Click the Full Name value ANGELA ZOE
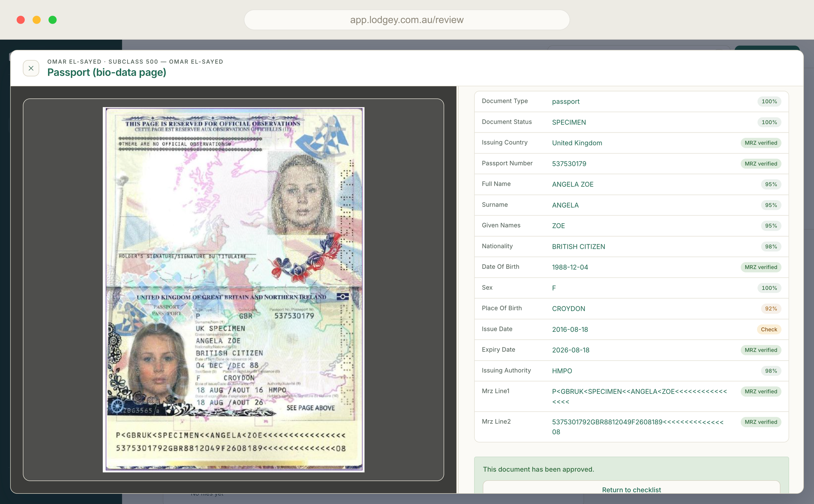 573,184
